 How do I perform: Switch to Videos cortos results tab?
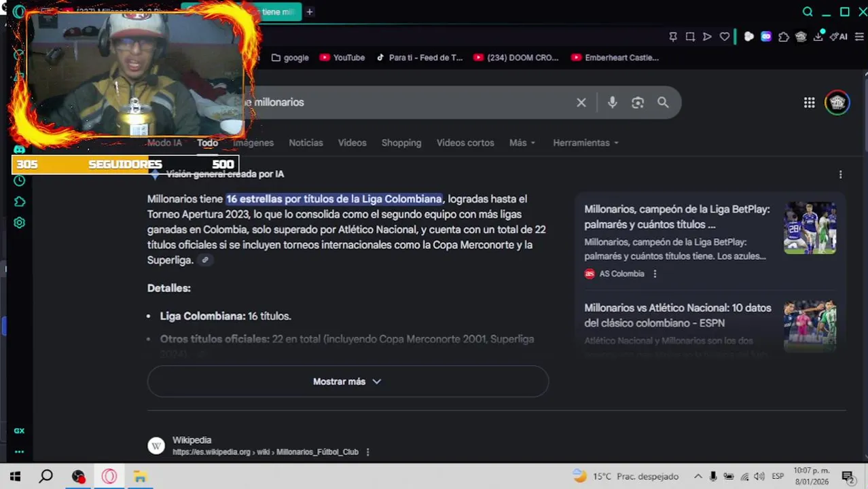click(465, 143)
